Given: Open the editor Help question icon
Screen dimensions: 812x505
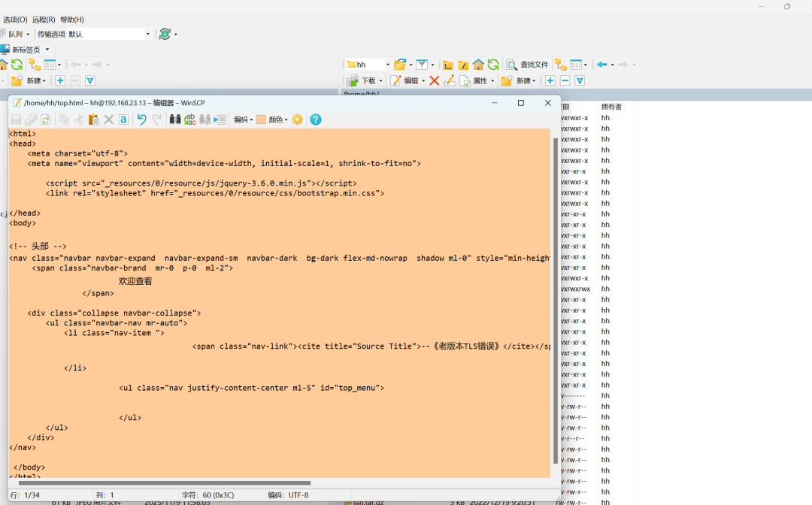Looking at the screenshot, I should 315,119.
